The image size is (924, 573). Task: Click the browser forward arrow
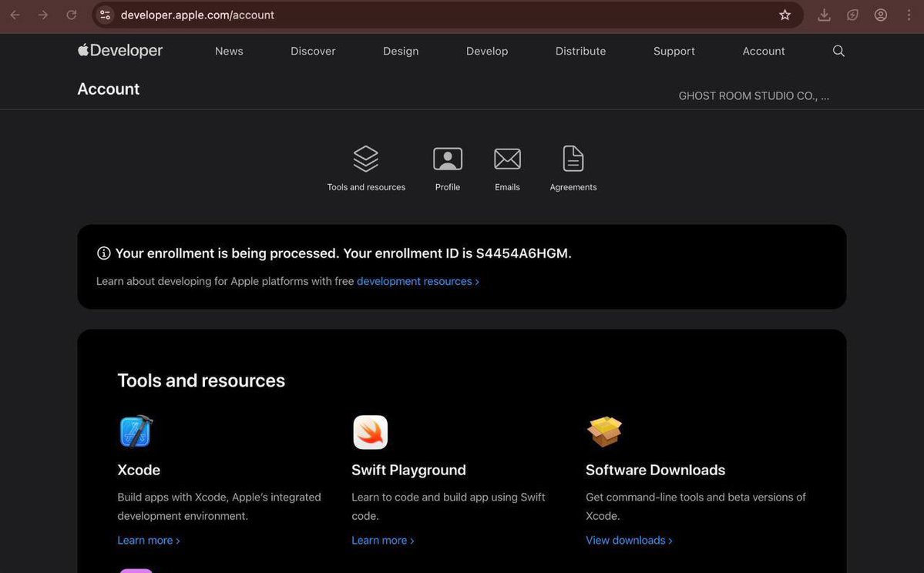click(43, 15)
